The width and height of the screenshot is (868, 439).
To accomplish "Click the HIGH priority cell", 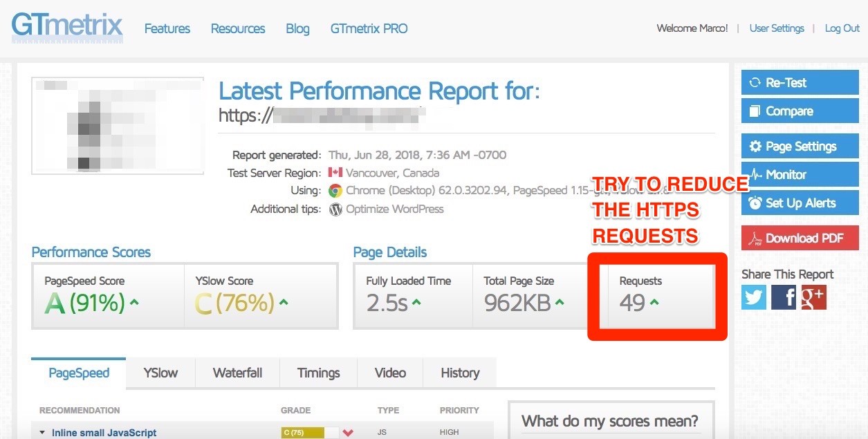I will 450,433.
